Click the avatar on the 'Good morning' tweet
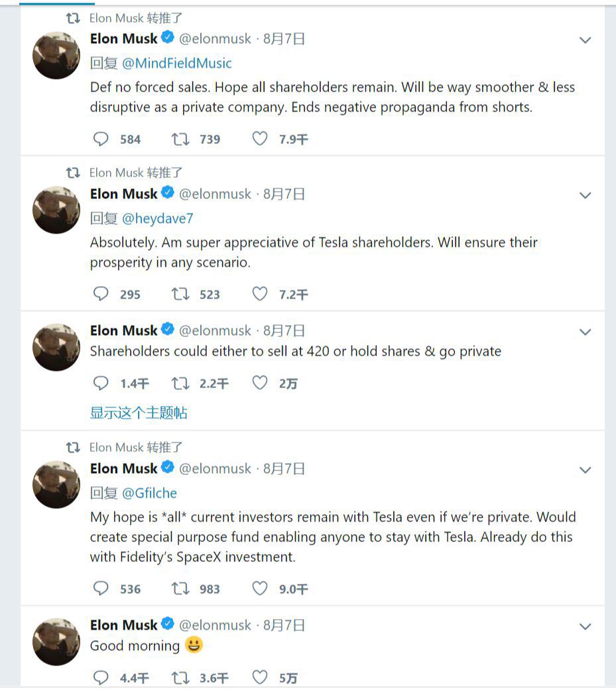This screenshot has width=616, height=690. tap(56, 642)
